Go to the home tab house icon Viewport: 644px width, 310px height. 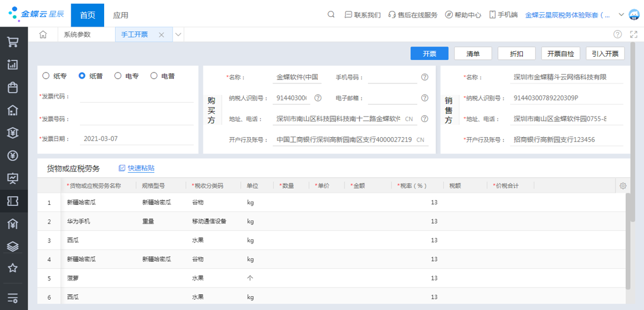point(43,35)
